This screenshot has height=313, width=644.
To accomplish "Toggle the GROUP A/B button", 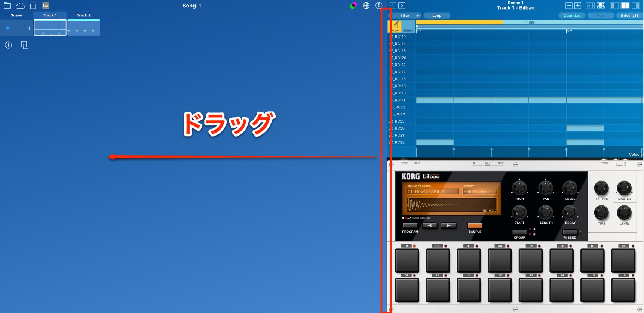I will click(519, 232).
